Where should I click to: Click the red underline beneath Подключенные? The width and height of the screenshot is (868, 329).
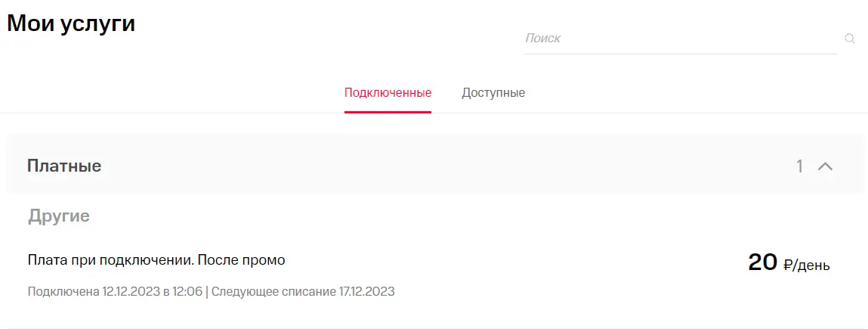click(388, 112)
